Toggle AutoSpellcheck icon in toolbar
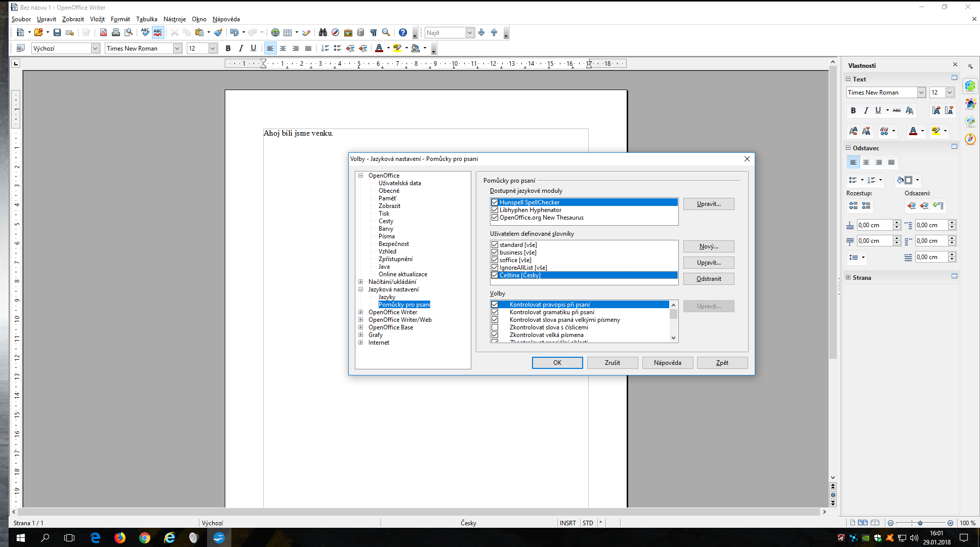Image resolution: width=980 pixels, height=547 pixels. click(158, 32)
